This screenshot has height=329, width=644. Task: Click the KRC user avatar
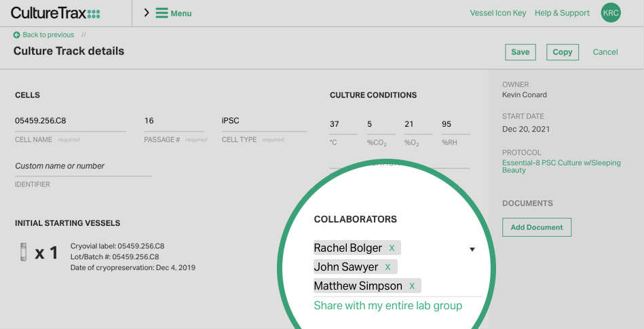click(611, 13)
